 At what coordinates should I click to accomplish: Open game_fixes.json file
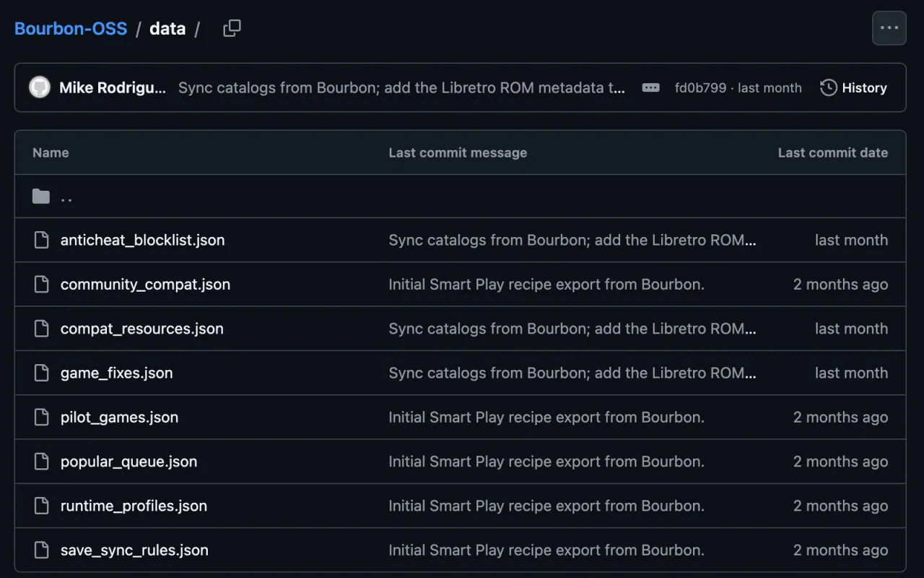coord(117,373)
